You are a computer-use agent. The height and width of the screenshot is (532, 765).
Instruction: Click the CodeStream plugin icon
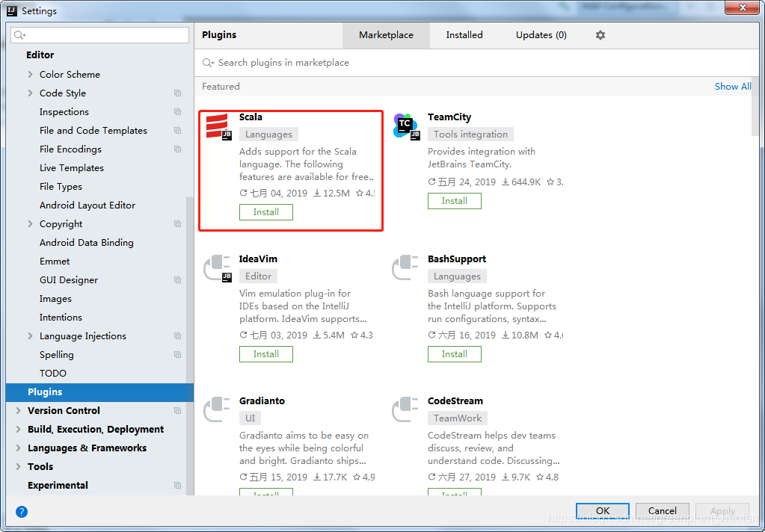coord(406,409)
